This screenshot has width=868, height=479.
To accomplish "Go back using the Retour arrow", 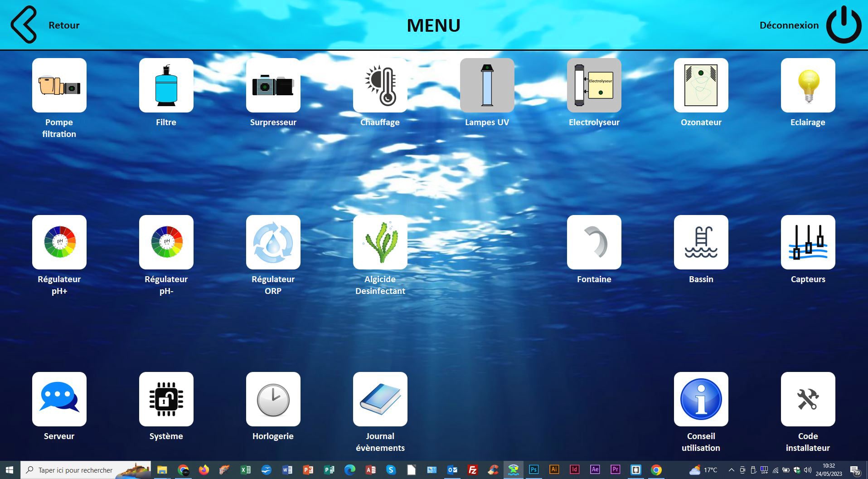I will click(24, 24).
